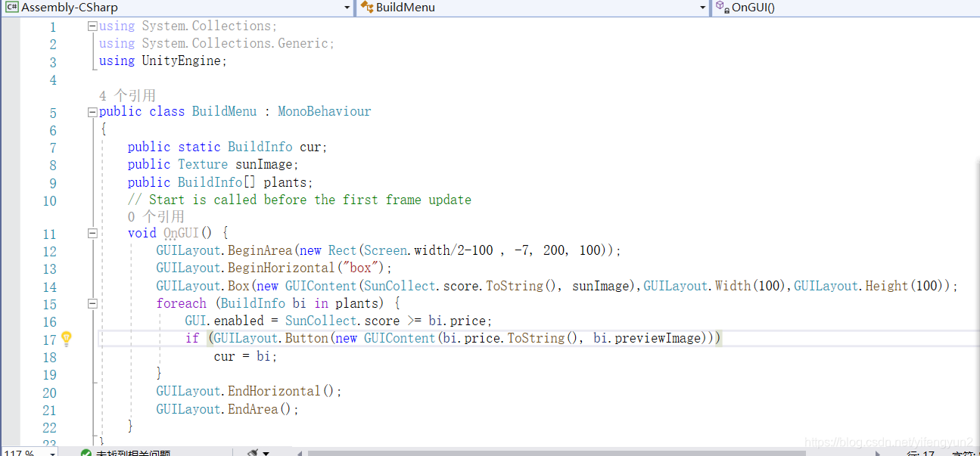
Task: Click the C# project icon beside Assembly-CSharp
Action: [12, 8]
